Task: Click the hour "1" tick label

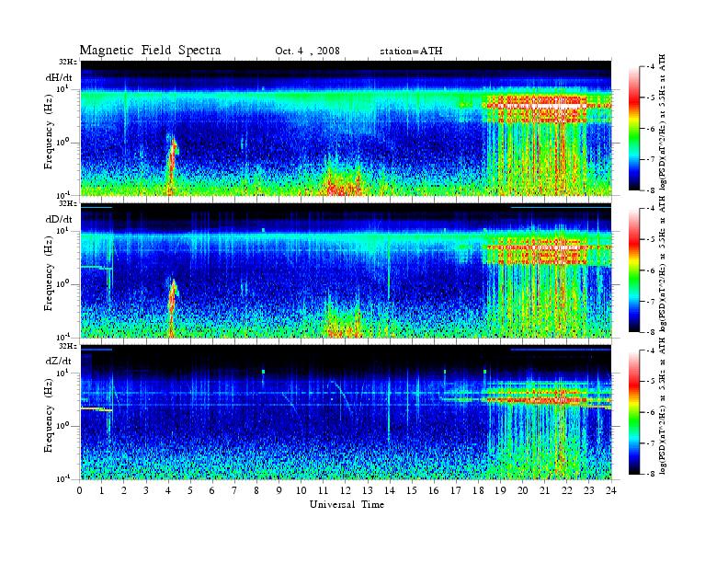Action: click(102, 491)
